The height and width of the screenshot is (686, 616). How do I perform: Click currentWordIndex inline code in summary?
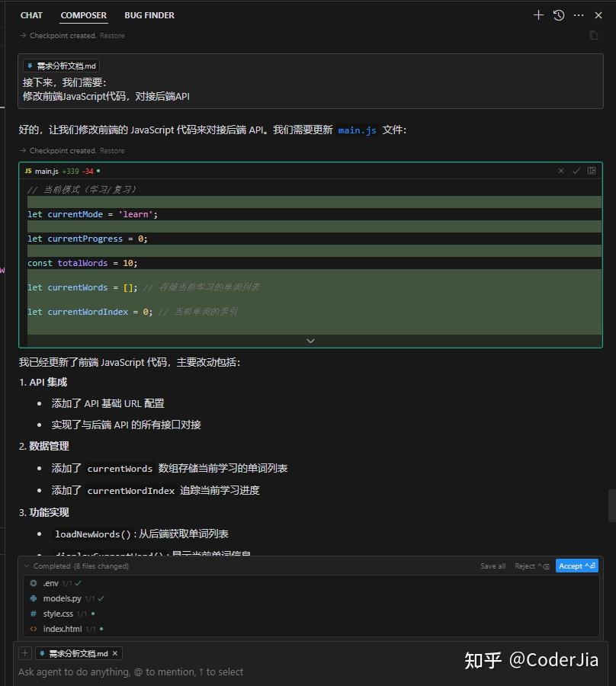click(131, 491)
